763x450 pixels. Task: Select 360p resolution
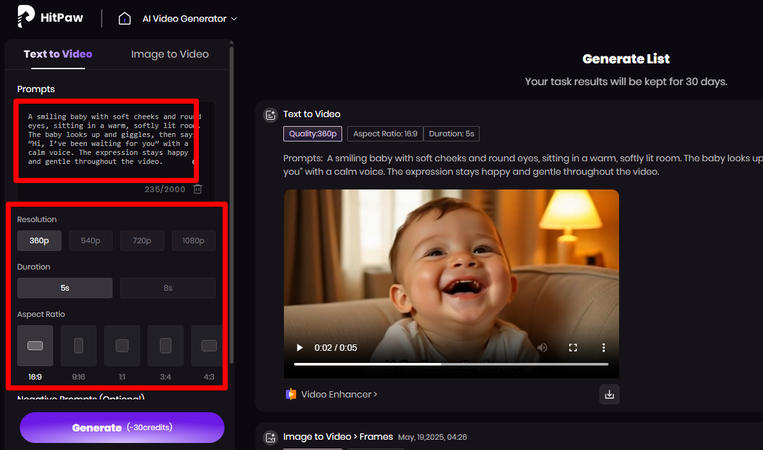point(39,240)
